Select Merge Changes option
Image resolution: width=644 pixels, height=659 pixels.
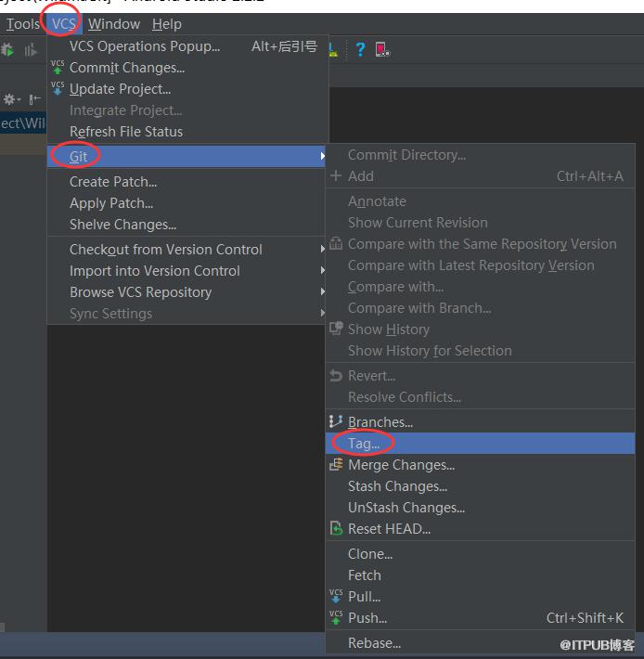pos(480,465)
